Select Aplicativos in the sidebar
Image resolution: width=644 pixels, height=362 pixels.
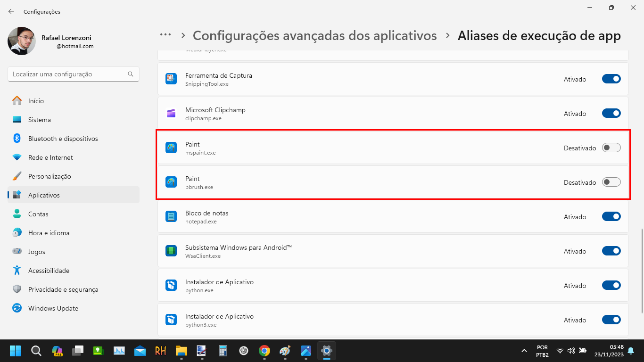(74, 195)
